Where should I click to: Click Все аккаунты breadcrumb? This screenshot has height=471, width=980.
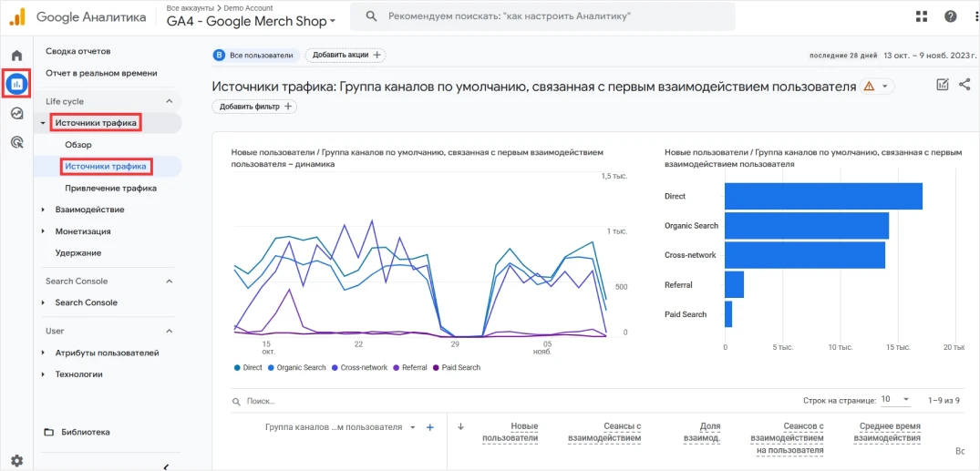(190, 8)
